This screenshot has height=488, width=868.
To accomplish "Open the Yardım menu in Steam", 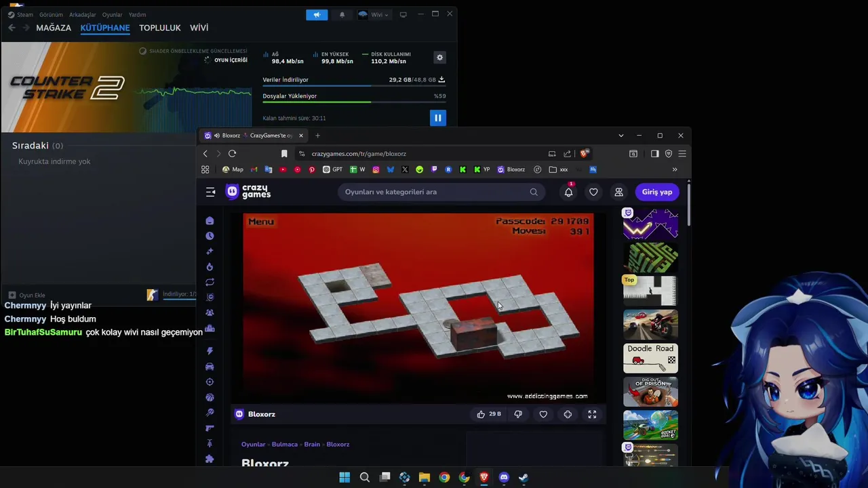I will [137, 14].
